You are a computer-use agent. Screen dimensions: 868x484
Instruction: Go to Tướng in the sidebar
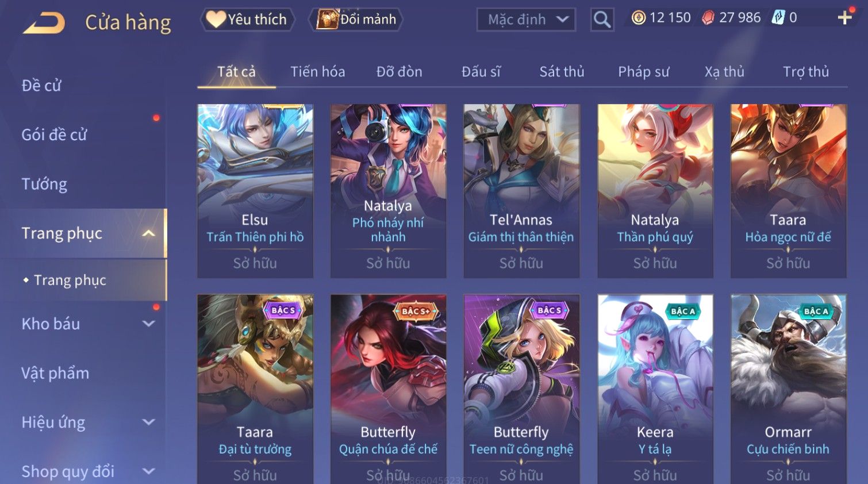pos(44,185)
